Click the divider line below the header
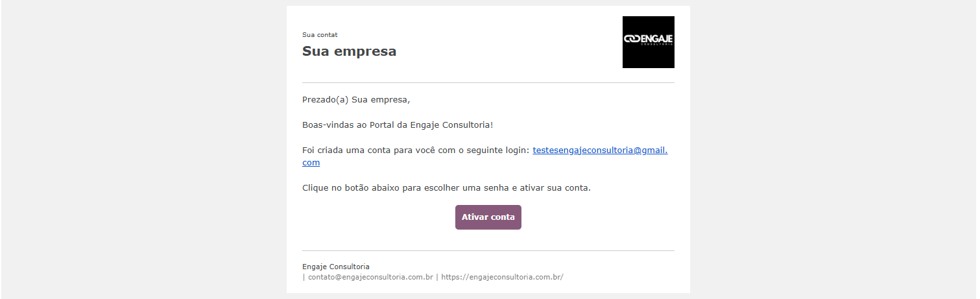Viewport: 980px width, 299px height. tap(488, 83)
